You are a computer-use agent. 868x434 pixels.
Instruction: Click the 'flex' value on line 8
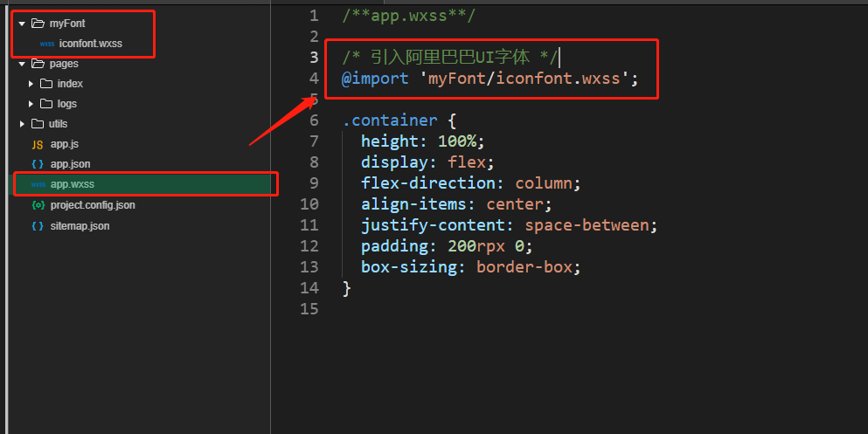(467, 162)
